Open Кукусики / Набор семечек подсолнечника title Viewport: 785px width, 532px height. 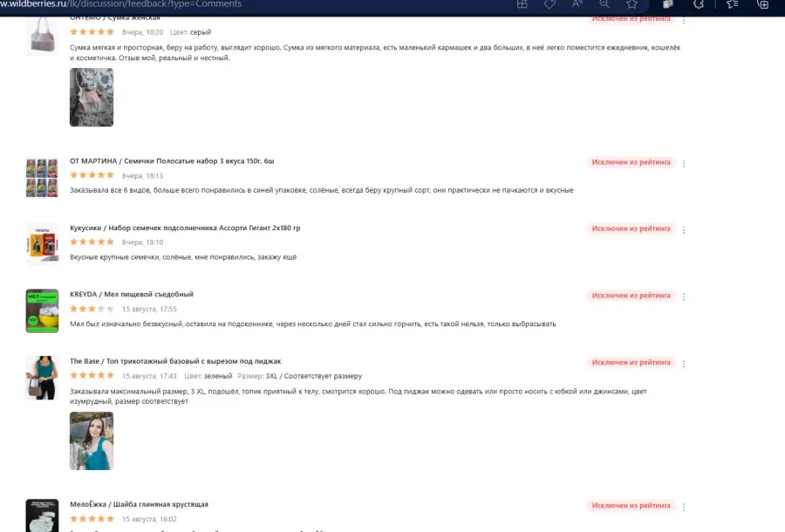point(185,228)
